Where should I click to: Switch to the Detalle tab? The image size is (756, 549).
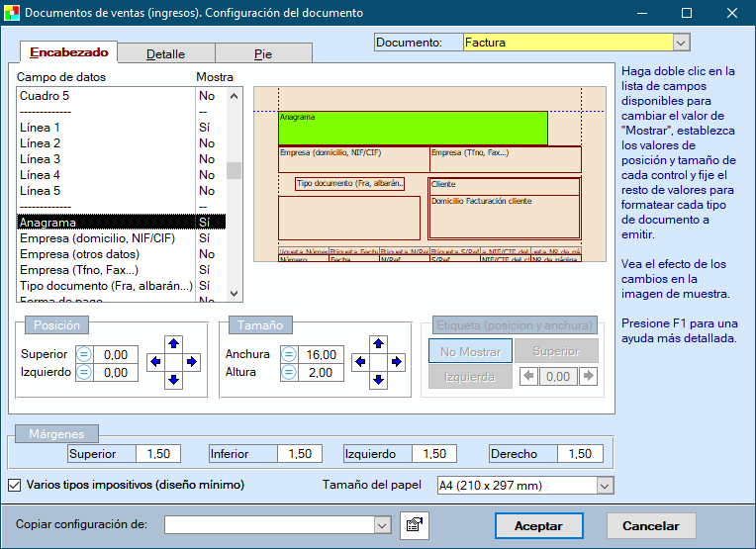[165, 54]
